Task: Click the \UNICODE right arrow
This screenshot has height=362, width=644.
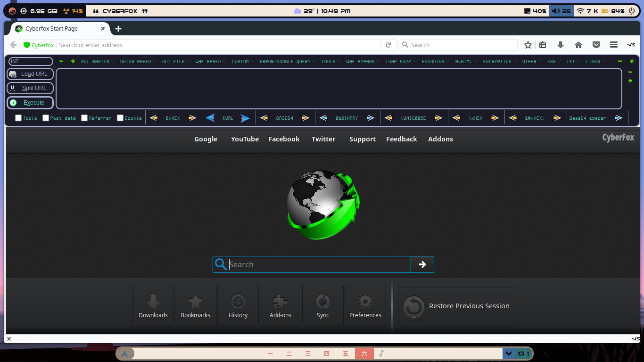Action: [x=438, y=118]
